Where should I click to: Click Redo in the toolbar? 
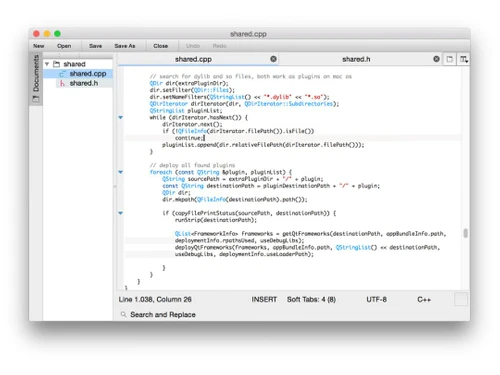tap(219, 46)
